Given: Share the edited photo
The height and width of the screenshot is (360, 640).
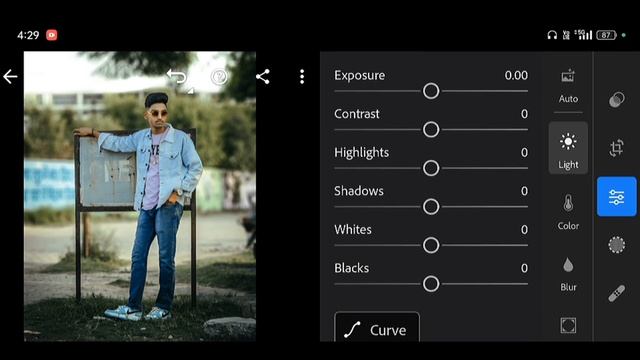Looking at the screenshot, I should [x=263, y=76].
